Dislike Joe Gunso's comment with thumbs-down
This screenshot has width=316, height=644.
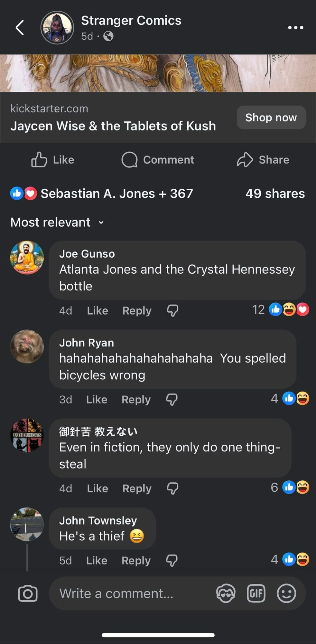point(172,311)
